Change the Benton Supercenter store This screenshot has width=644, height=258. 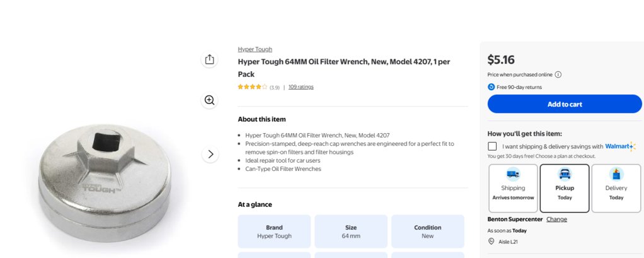tap(556, 220)
